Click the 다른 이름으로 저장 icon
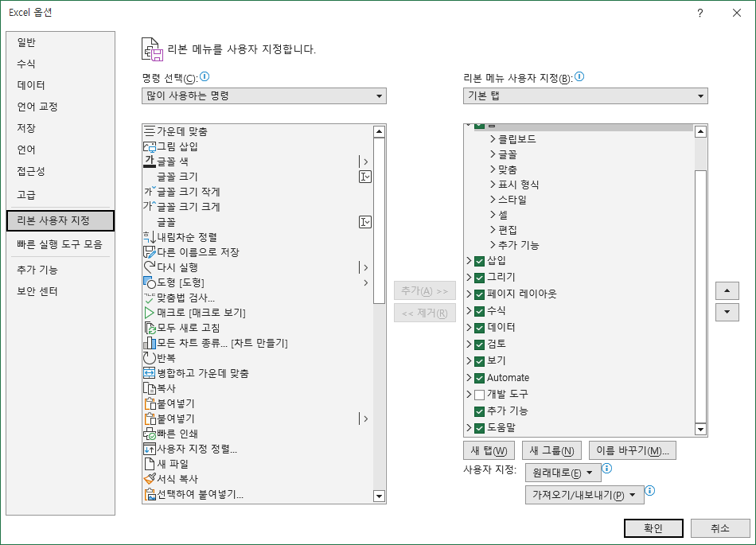 (x=150, y=252)
